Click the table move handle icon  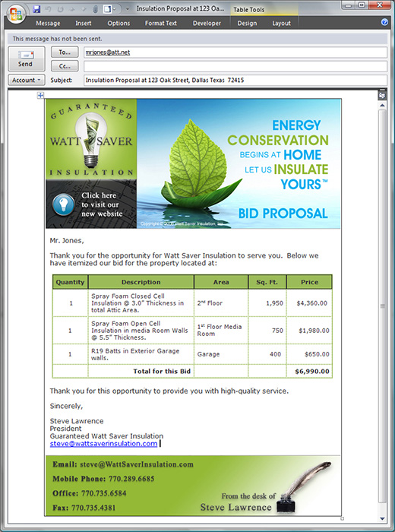tap(40, 95)
